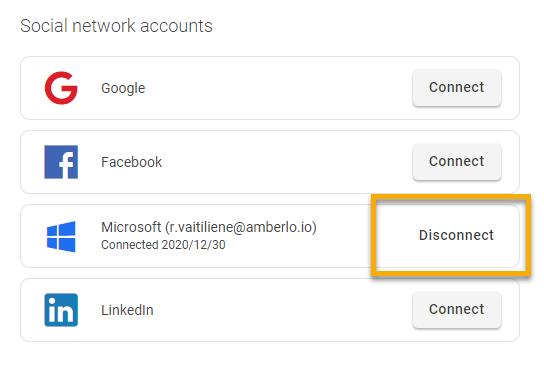Click empty space in the Google row
The width and height of the screenshot is (544, 375).
click(278, 88)
